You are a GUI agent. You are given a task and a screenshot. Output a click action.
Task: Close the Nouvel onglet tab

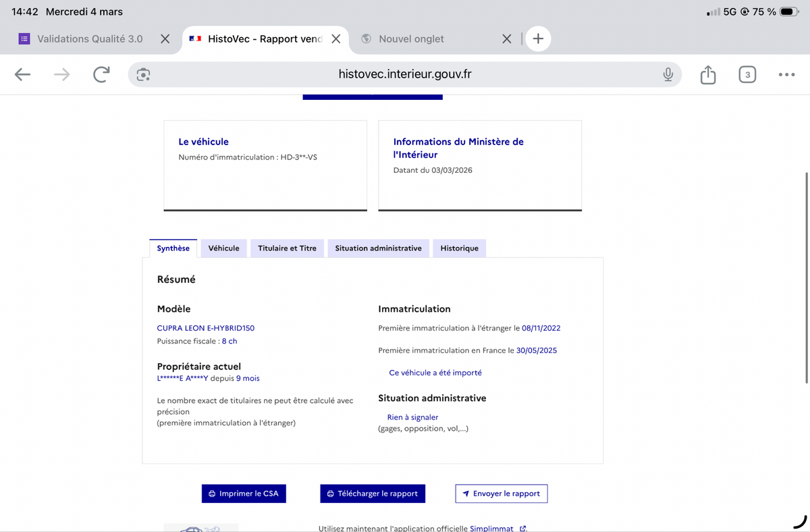click(x=507, y=38)
